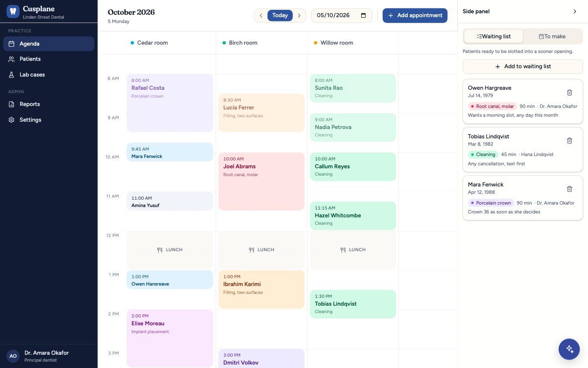Click Dr. Amara Okafor profile name
Viewport: 588px width, 368px height.
pos(47,353)
